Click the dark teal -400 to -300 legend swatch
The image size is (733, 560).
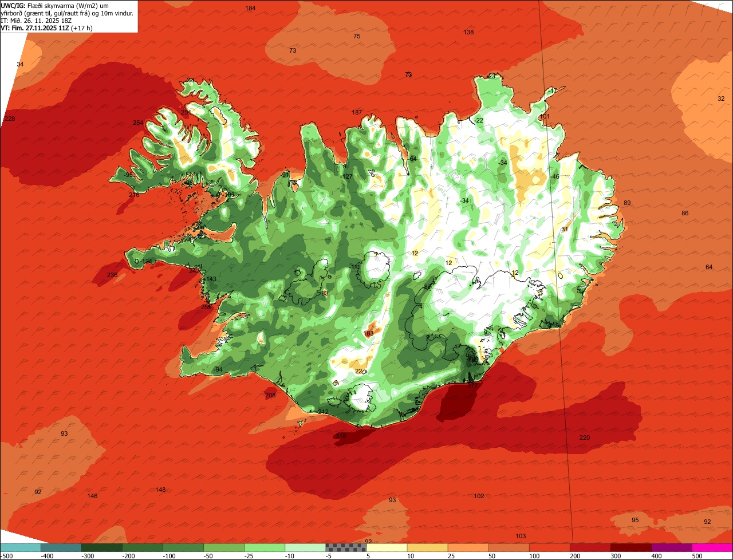pos(61,547)
